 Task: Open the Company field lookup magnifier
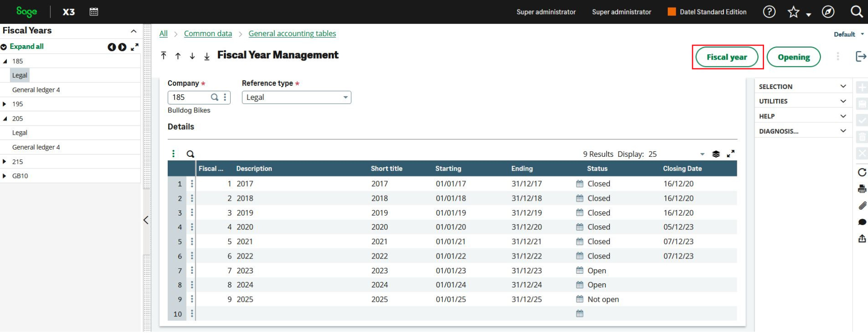tap(215, 97)
